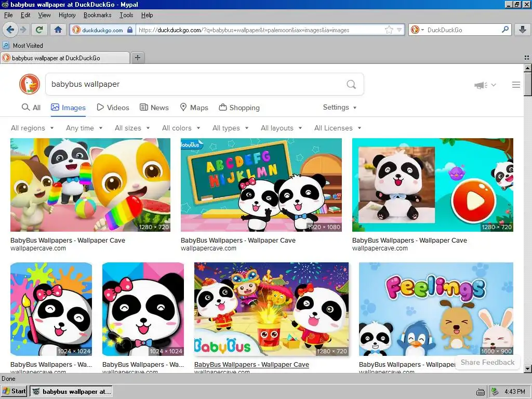This screenshot has width=532, height=399.
Task: Open the All layouts filter
Action: pyautogui.click(x=281, y=128)
